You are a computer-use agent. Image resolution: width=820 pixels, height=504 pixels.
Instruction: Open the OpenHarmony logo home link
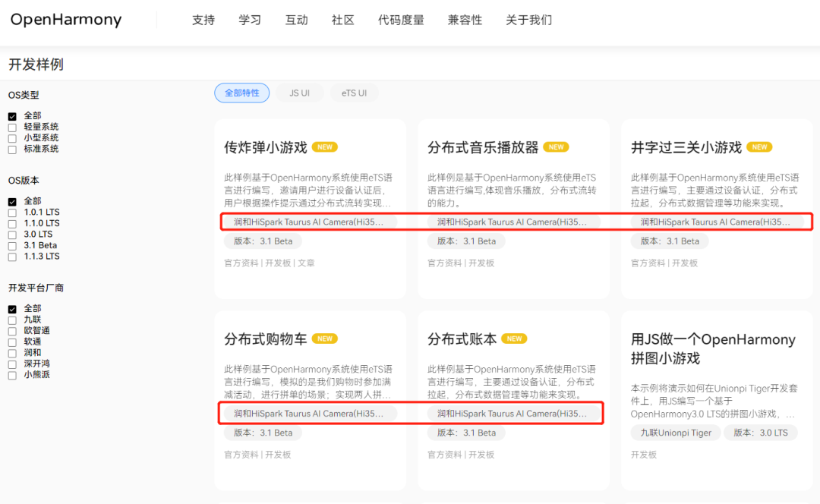click(x=66, y=20)
